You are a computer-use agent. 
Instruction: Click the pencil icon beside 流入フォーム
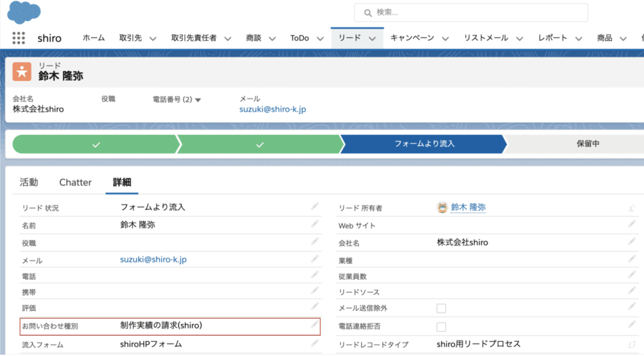tap(315, 343)
